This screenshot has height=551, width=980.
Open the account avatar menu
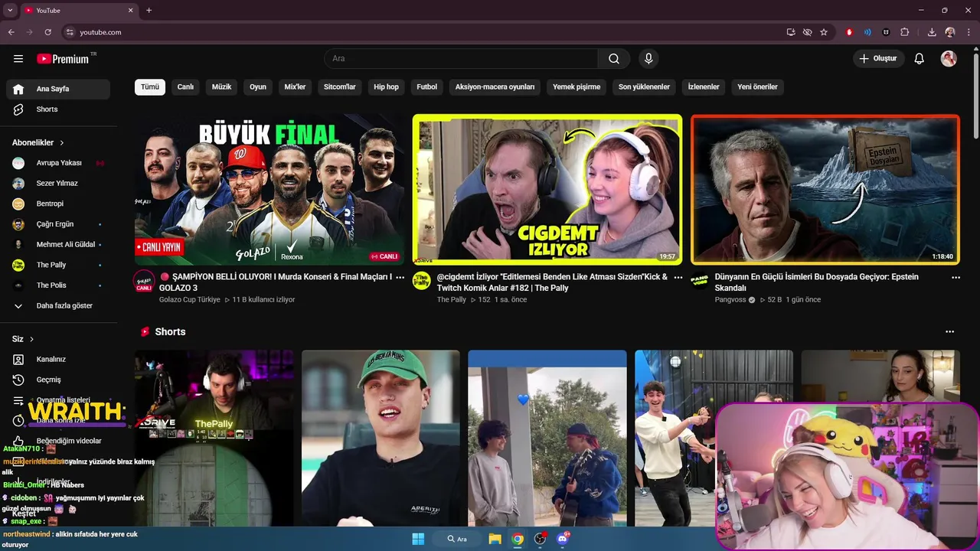[x=949, y=59]
